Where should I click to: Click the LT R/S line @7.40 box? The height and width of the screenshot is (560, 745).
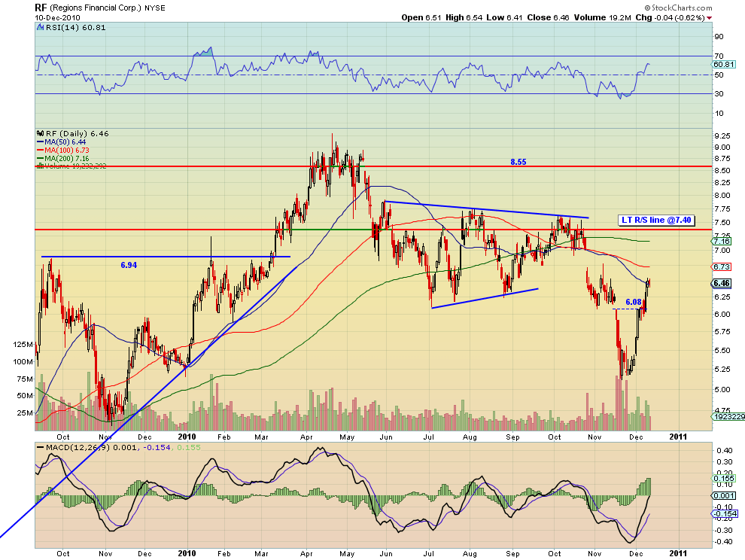tap(656, 220)
